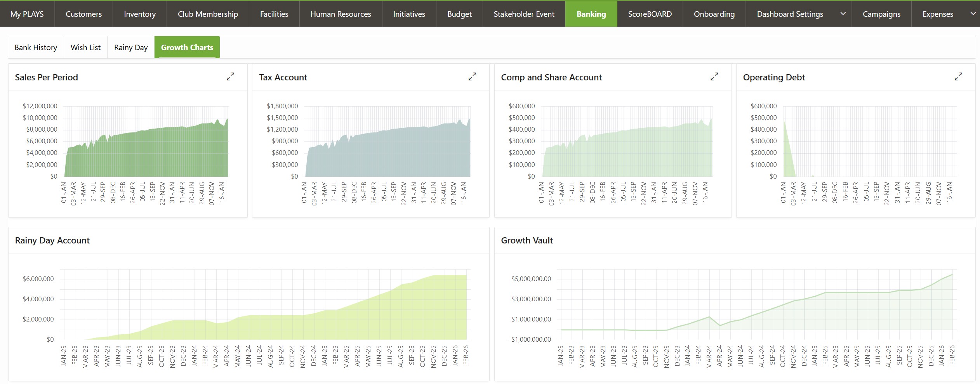Switch to the Wish List tab
The width and height of the screenshot is (980, 384).
tap(85, 47)
